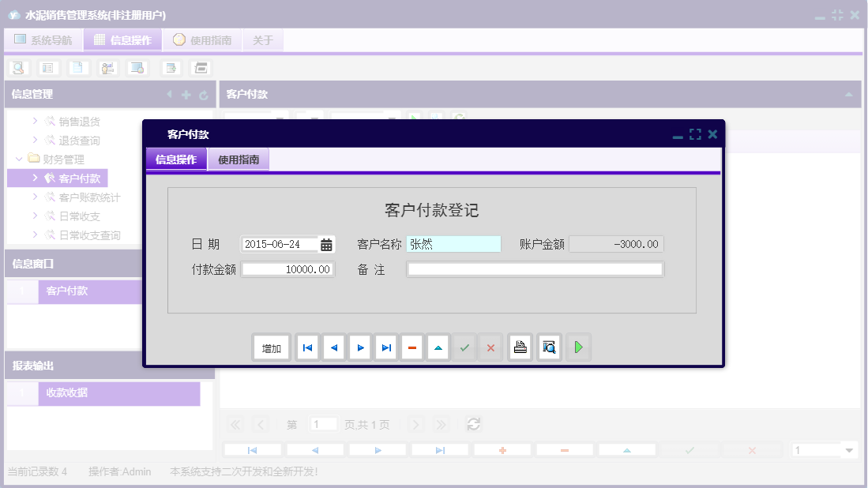Open the dropdown at the bottom right corner
Image resolution: width=868 pixels, height=488 pixels.
tap(851, 449)
